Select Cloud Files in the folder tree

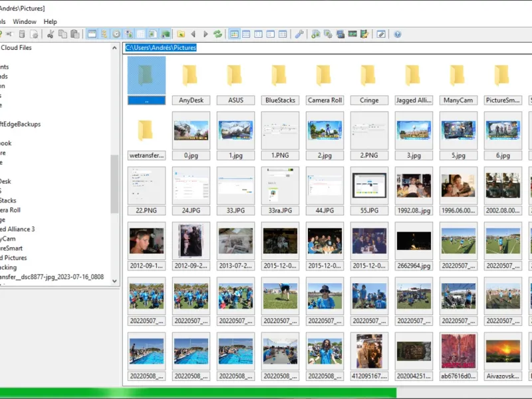pyautogui.click(x=16, y=48)
